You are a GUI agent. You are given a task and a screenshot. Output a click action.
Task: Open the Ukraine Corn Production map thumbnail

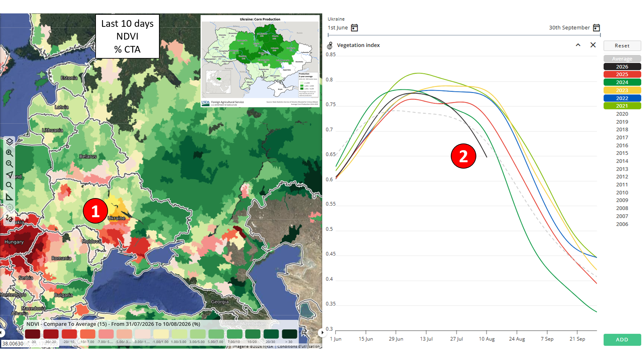point(260,61)
